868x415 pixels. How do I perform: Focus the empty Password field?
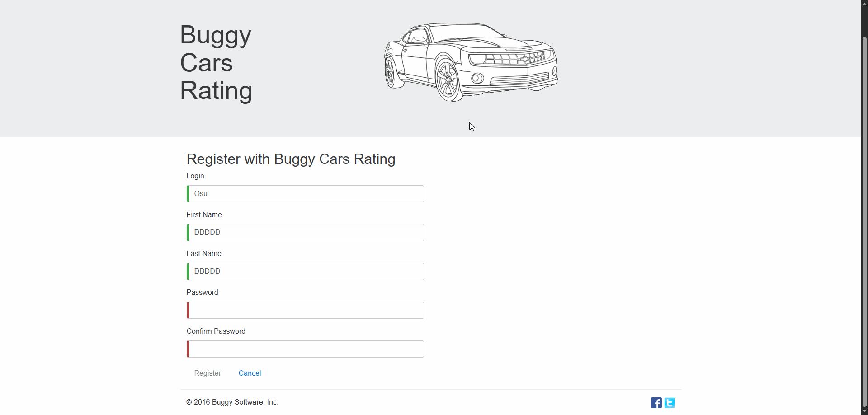[x=306, y=310]
